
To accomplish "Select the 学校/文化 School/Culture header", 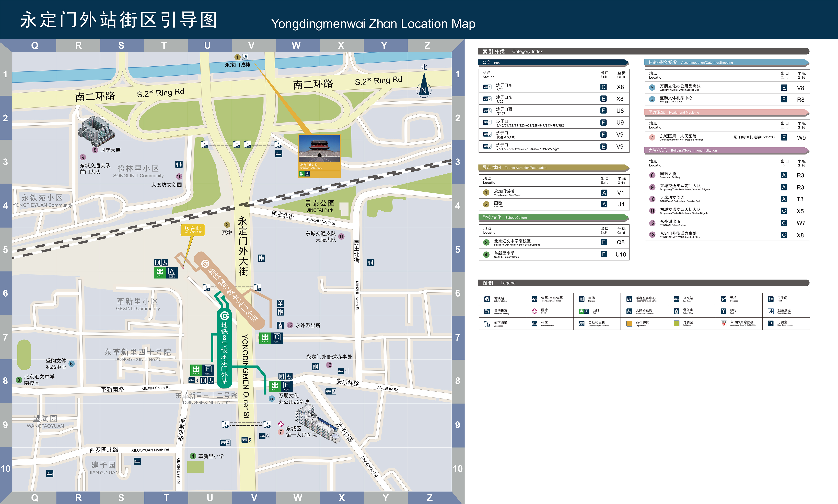I will coord(554,217).
